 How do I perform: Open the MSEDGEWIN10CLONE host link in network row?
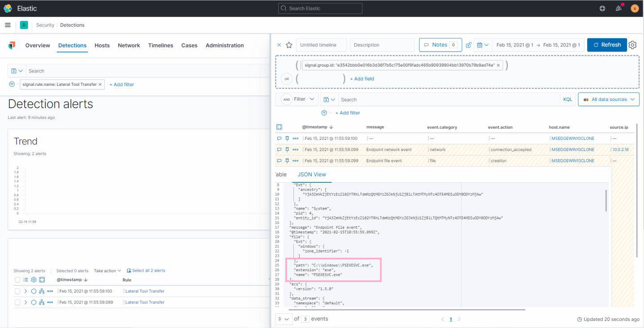click(x=572, y=150)
